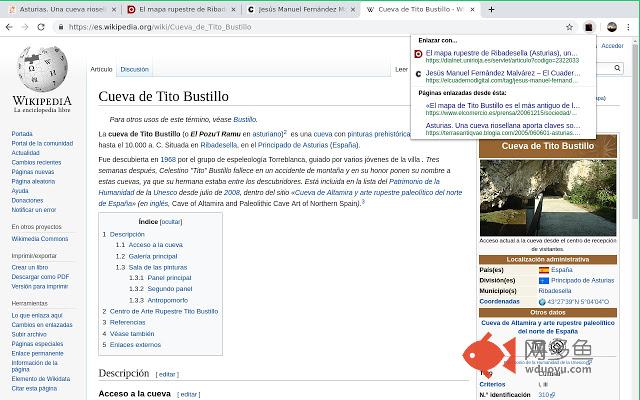
Task: Click the coordinates globe icon in infobox
Action: coord(542,301)
